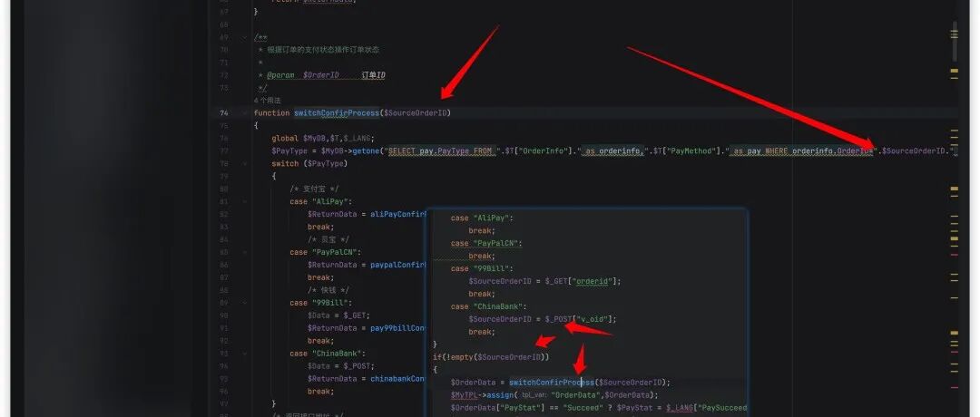The image size is (980, 417).
Task: Click the pay99billCon function call
Action: [397, 328]
